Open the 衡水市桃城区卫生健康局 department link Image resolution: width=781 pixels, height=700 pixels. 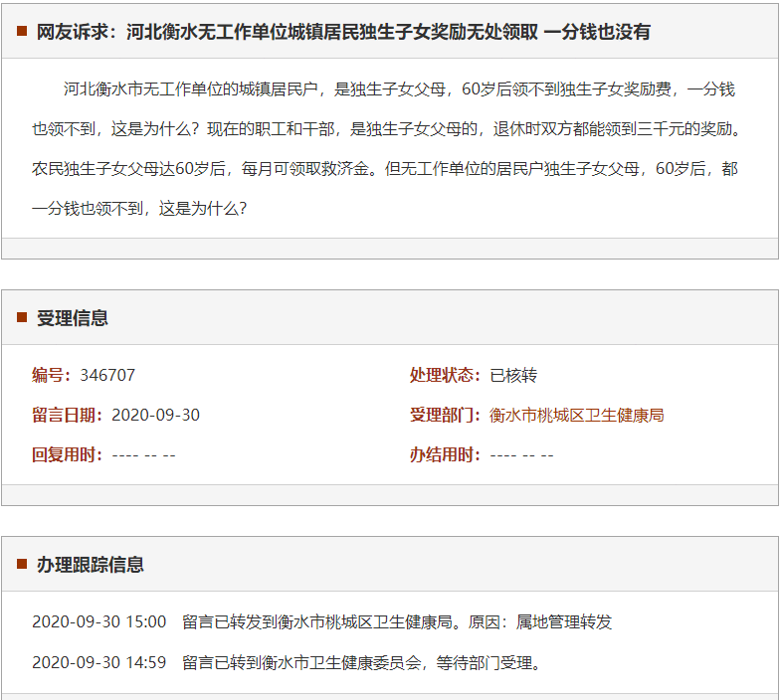[576, 415]
